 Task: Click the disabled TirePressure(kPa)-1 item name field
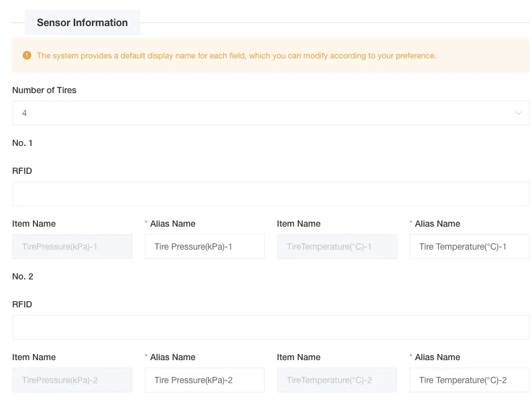pos(72,247)
